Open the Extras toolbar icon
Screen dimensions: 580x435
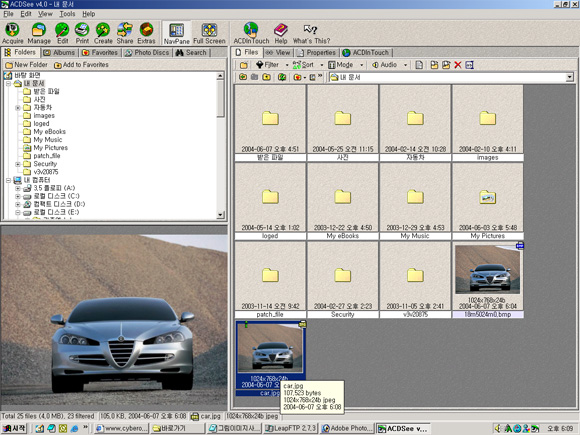146,33
